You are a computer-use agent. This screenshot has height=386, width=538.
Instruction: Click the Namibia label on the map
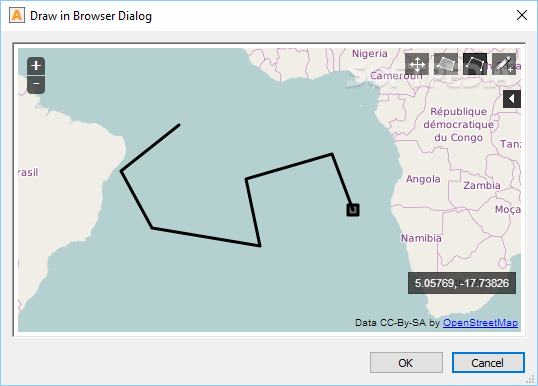[421, 238]
